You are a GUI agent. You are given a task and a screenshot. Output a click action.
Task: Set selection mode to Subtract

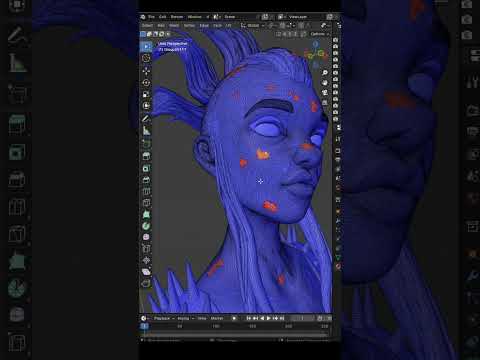[x=156, y=34]
